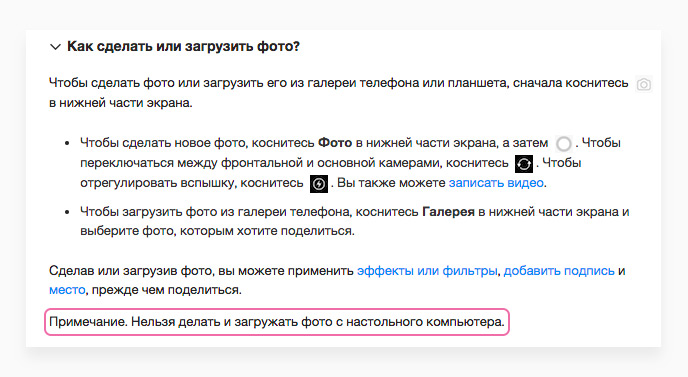Click the text 'в нижней части экрана.'

click(x=121, y=103)
